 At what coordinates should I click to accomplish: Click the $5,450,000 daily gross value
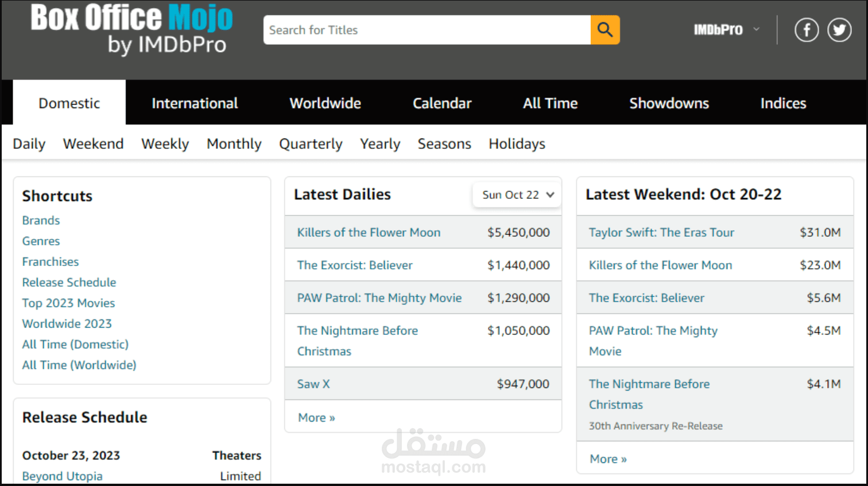[x=518, y=233]
